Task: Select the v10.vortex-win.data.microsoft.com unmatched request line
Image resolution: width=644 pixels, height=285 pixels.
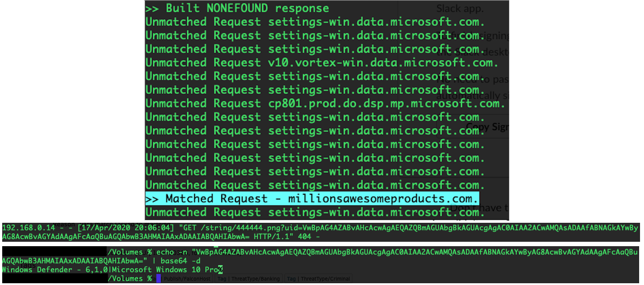Action: (322, 63)
